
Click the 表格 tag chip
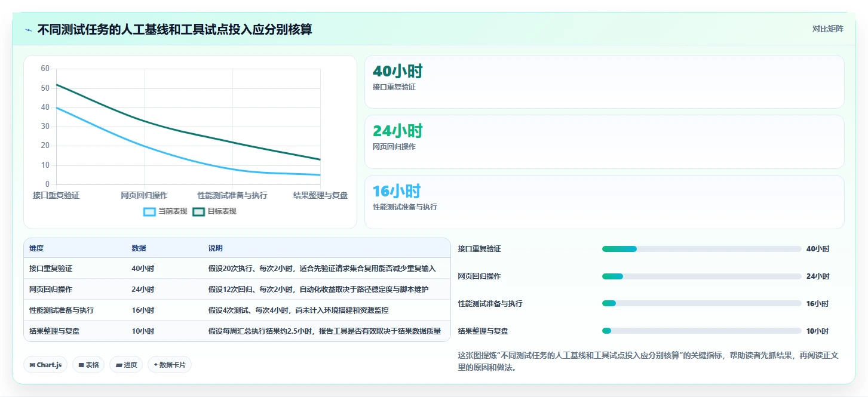point(88,365)
